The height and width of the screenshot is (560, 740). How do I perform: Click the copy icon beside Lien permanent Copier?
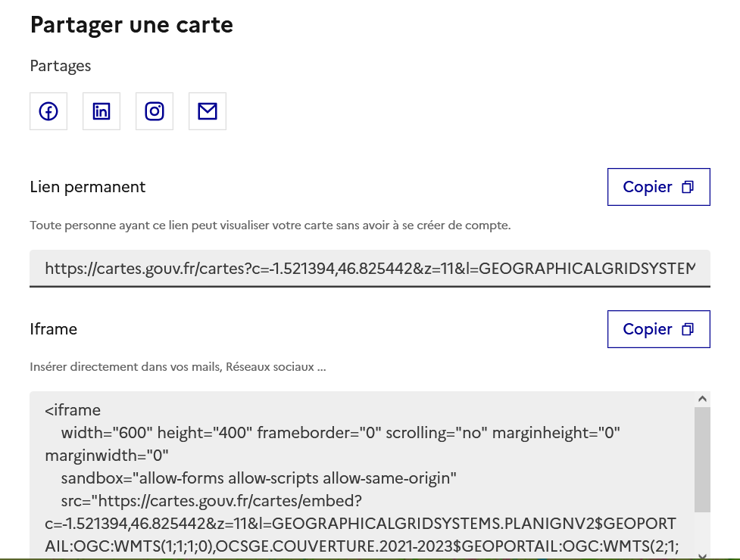click(x=686, y=187)
